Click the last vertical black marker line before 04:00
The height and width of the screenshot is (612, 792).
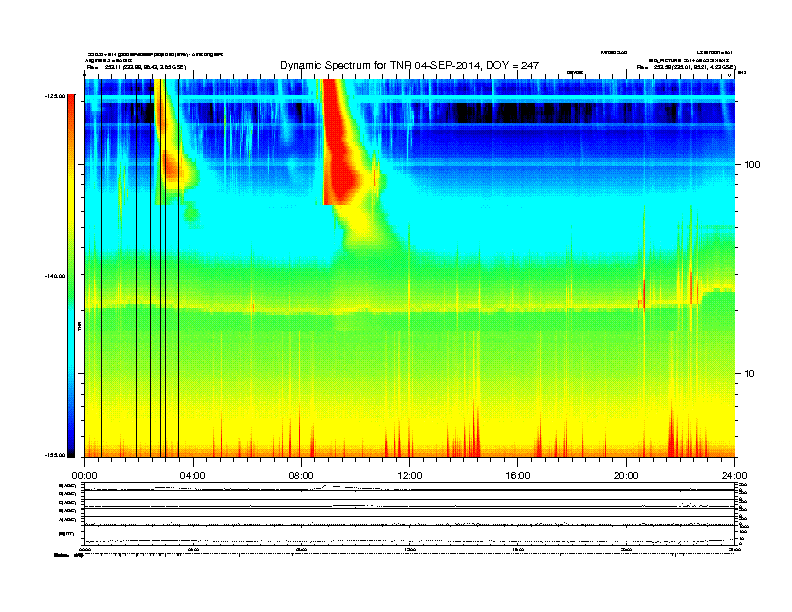pos(178,268)
